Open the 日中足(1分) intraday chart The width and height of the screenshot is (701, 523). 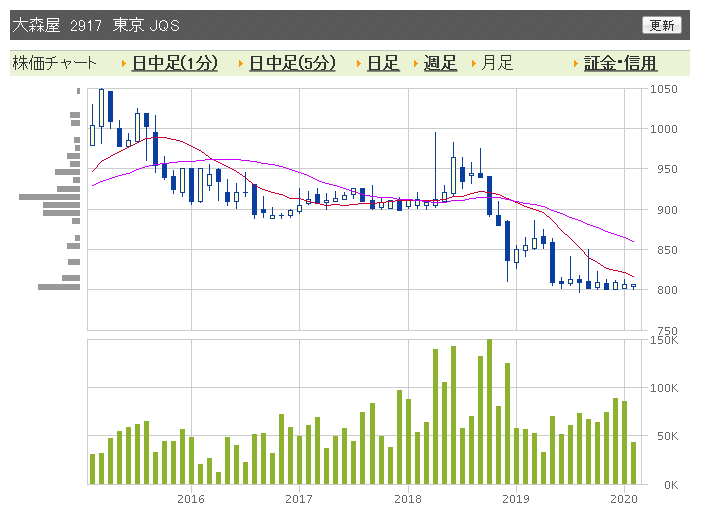174,63
